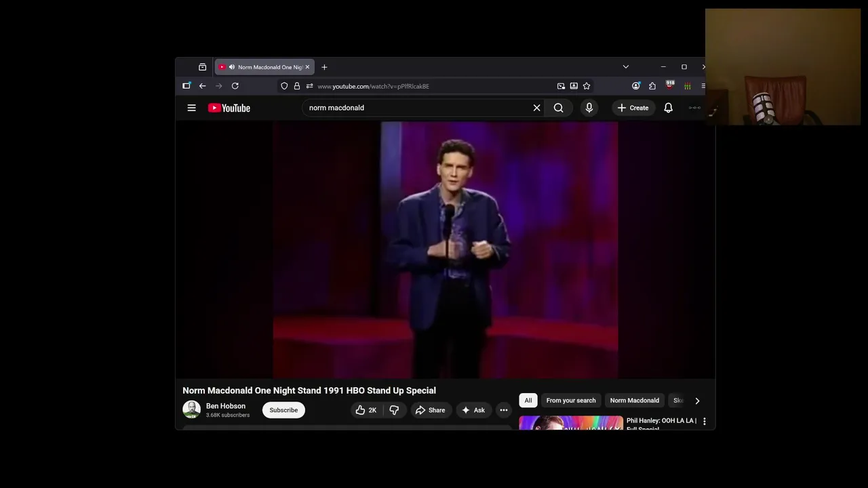
Task: Search with your voice microphone
Action: point(589,108)
